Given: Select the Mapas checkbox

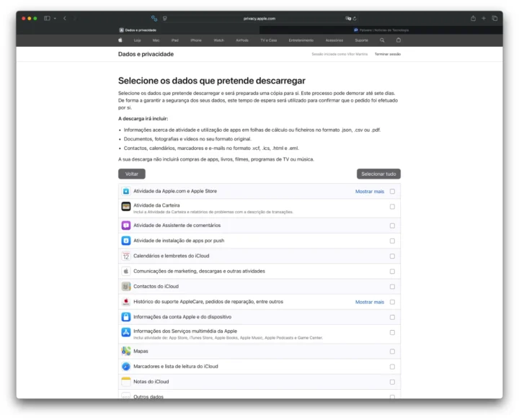Looking at the screenshot, I should [x=392, y=352].
